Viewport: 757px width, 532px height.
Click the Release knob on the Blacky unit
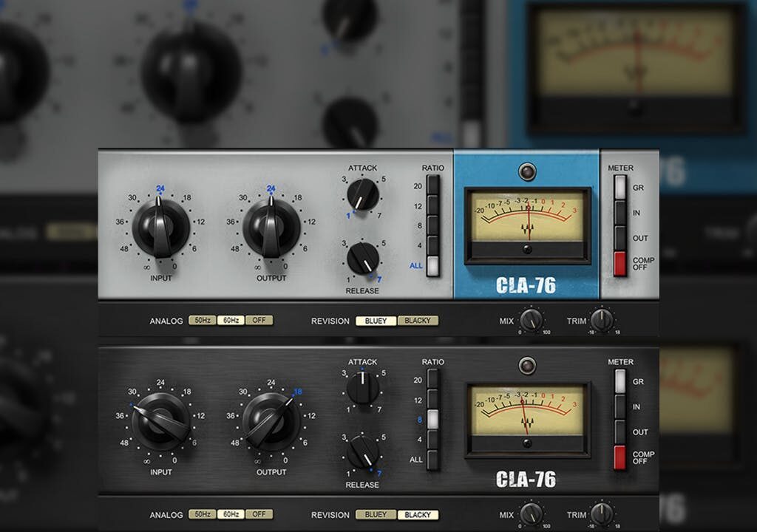362,452
